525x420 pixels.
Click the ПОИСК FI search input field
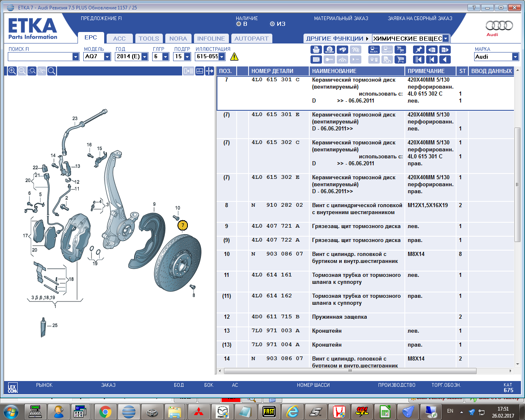40,57
